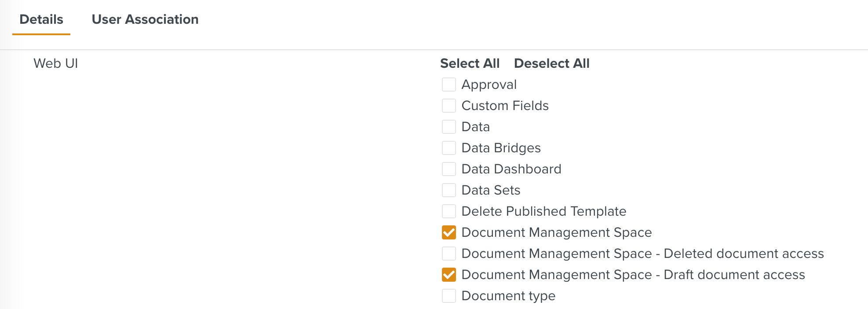Enable Deleted document access for Document Management Space

tap(449, 253)
